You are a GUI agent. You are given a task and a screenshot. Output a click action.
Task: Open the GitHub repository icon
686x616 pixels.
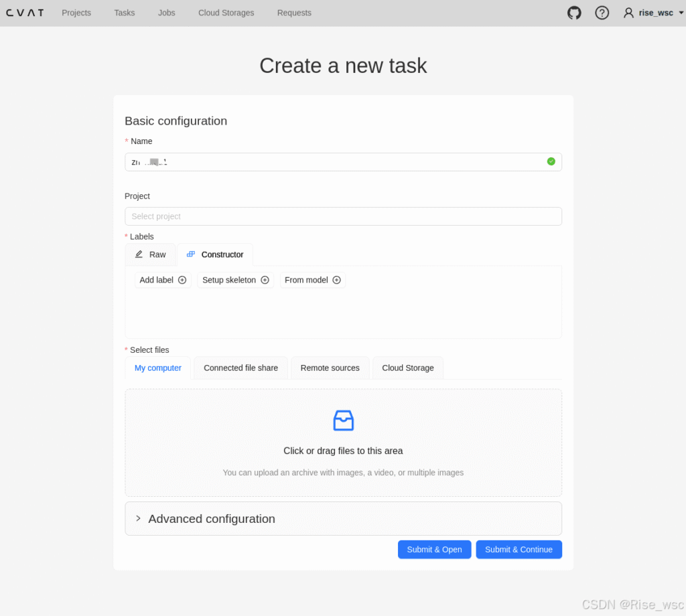coord(574,13)
